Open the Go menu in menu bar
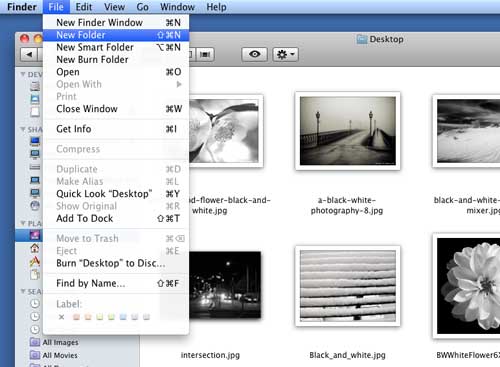The width and height of the screenshot is (500, 367). tap(142, 7)
